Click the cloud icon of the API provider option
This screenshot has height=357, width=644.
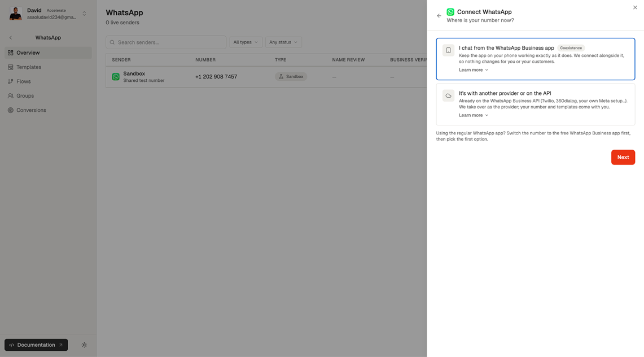tap(448, 95)
